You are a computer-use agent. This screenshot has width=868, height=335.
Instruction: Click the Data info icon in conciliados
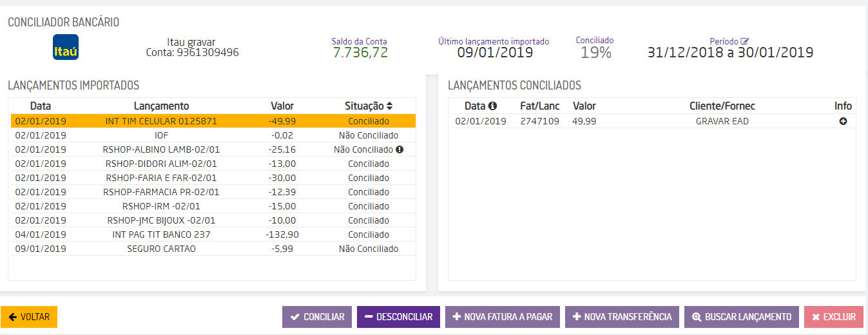tap(493, 106)
